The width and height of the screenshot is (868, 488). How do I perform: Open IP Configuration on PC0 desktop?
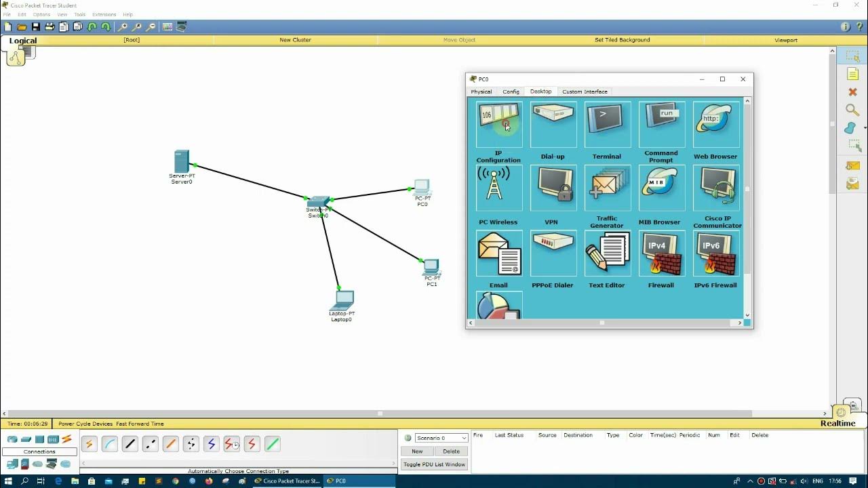(499, 125)
